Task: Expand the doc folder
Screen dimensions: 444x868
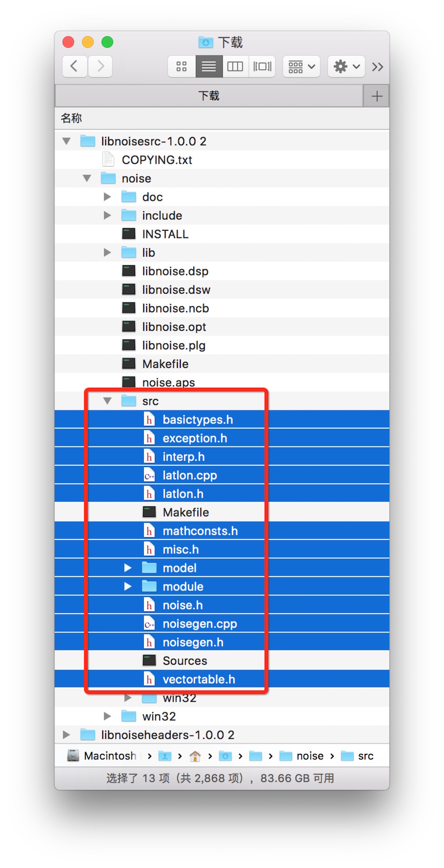Action: [x=108, y=197]
